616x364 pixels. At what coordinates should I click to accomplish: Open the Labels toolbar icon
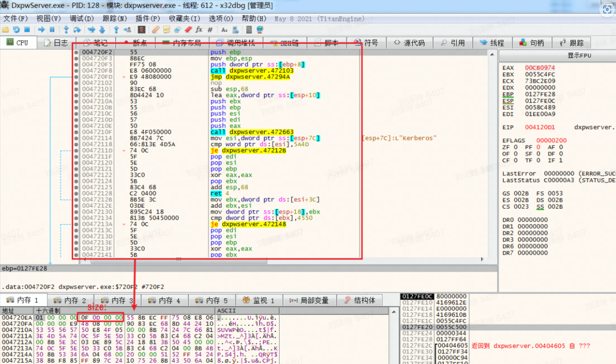pyautogui.click(x=178, y=29)
